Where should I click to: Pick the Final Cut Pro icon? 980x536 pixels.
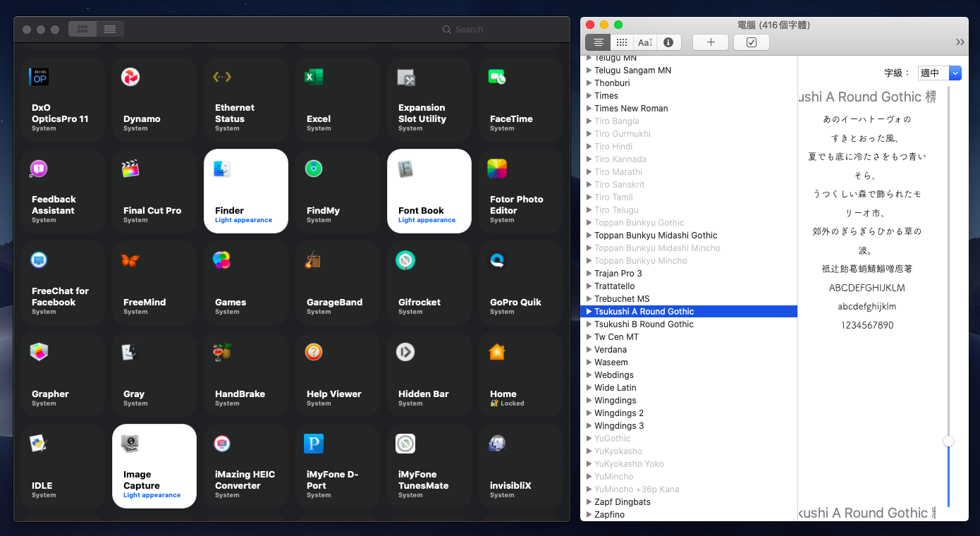click(x=130, y=168)
